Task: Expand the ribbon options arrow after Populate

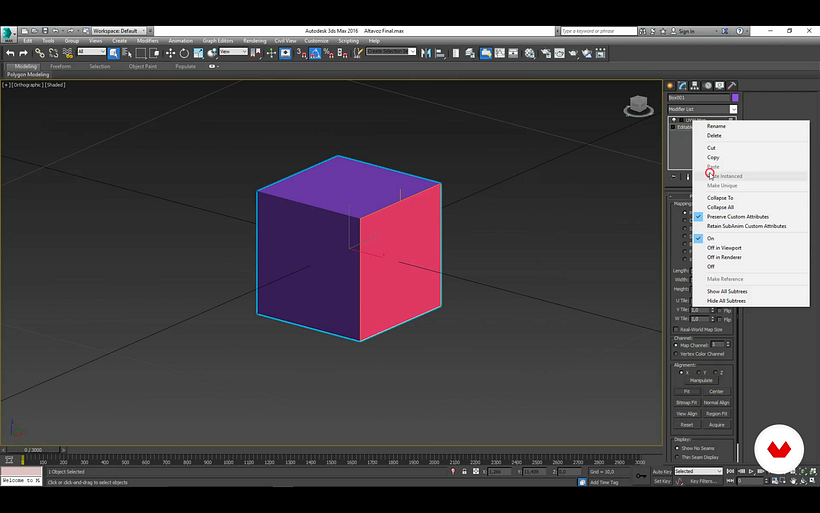Action: tap(213, 66)
